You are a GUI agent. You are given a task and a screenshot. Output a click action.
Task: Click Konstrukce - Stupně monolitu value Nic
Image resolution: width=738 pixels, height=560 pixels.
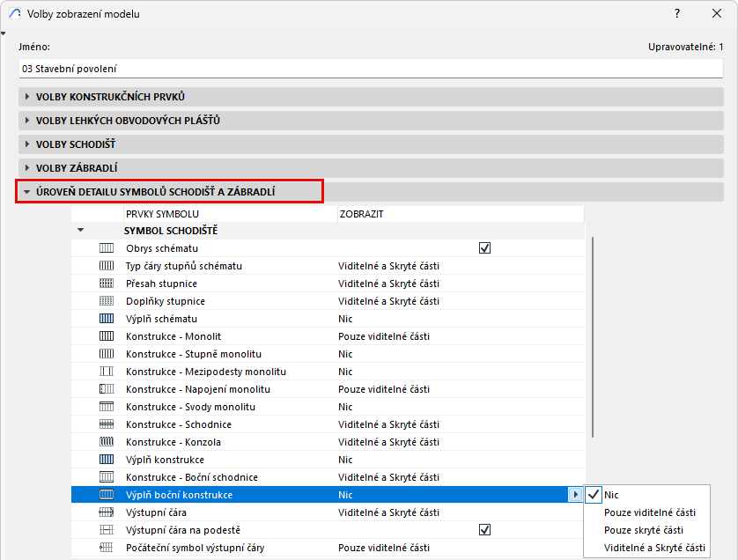(x=345, y=354)
